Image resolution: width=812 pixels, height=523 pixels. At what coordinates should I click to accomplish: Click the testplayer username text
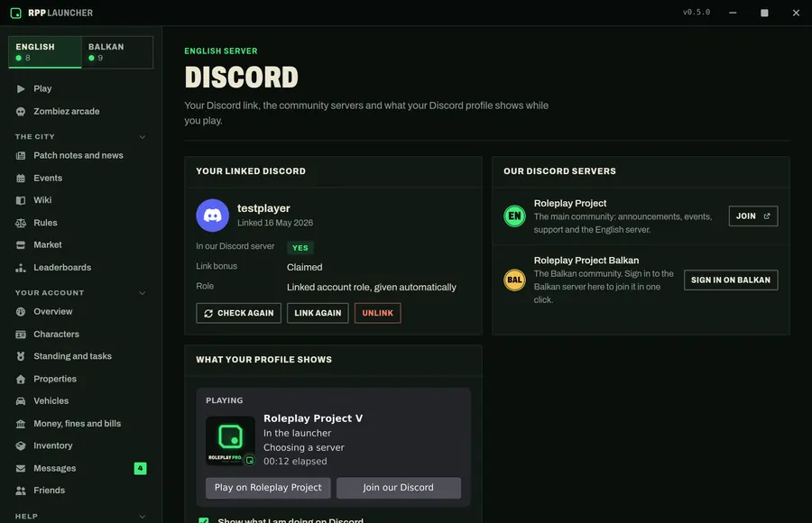(263, 208)
